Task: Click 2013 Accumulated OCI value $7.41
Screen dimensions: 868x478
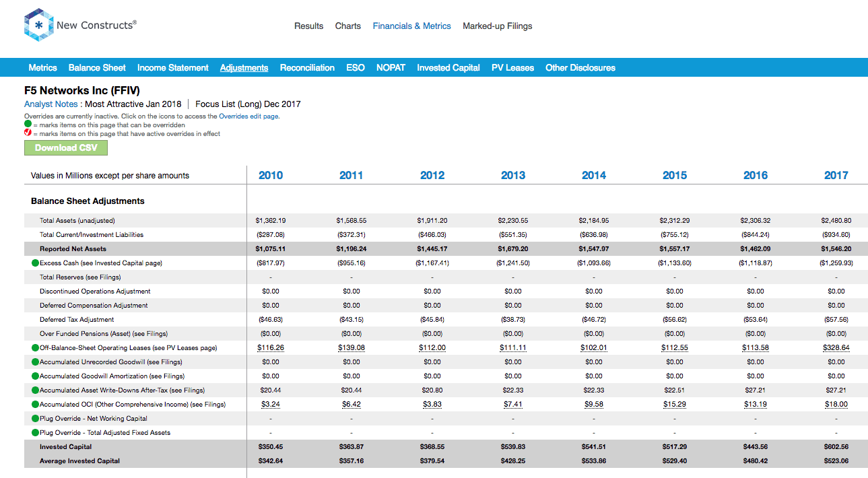Action: point(513,405)
